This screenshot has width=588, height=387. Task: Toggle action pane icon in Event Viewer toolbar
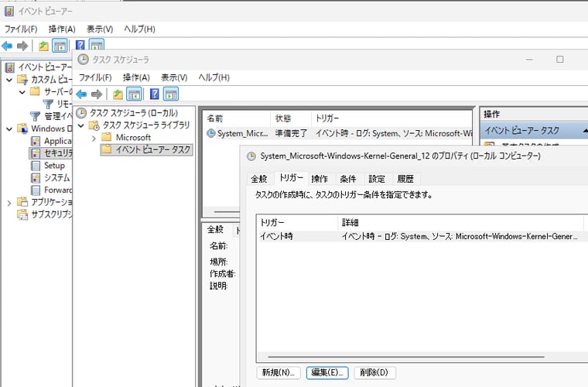coord(97,45)
